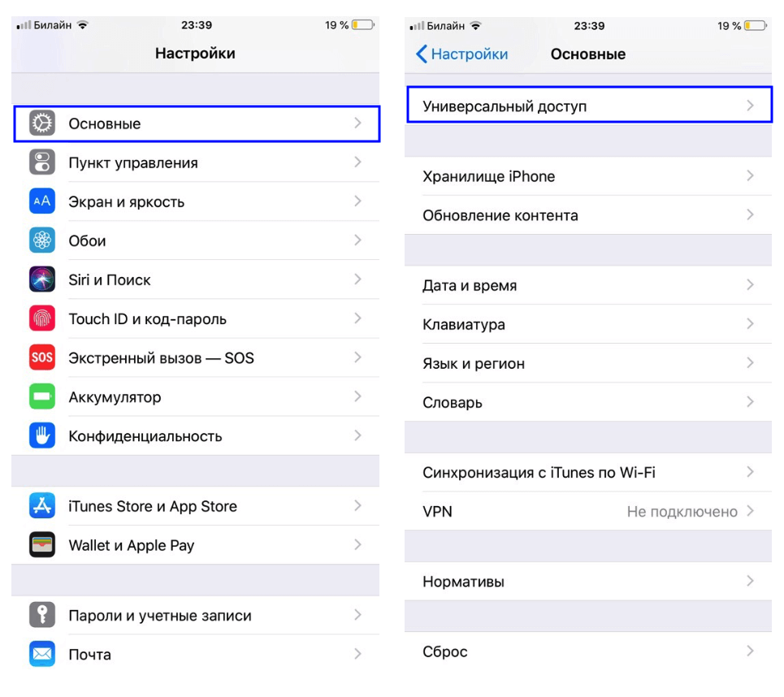This screenshot has width=784, height=697.
Task: Go back to Настройки
Action: [462, 54]
